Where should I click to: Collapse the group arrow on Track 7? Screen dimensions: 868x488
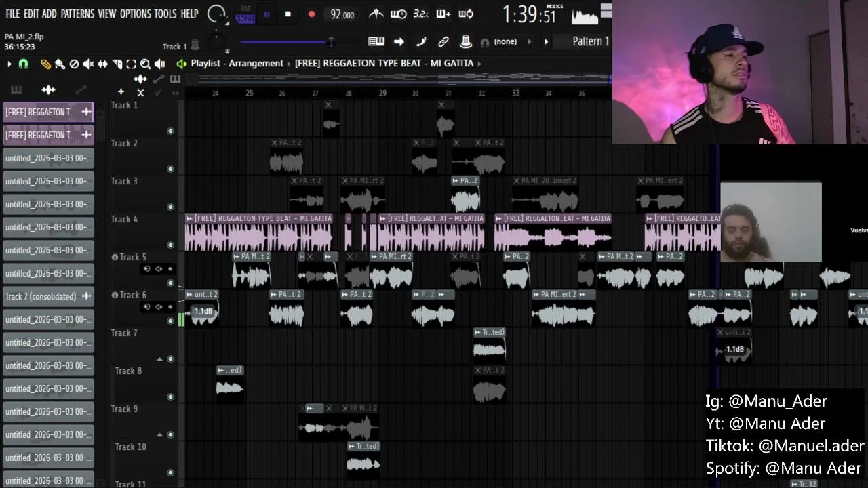tap(159, 359)
